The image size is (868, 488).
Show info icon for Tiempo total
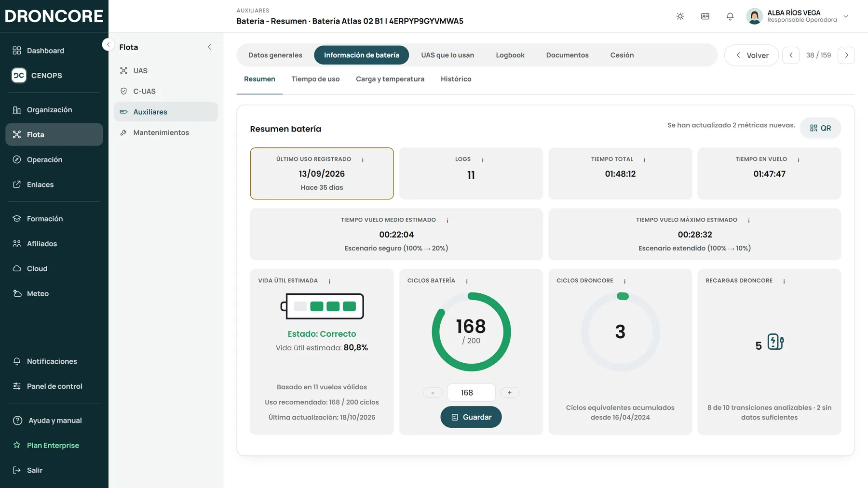645,159
